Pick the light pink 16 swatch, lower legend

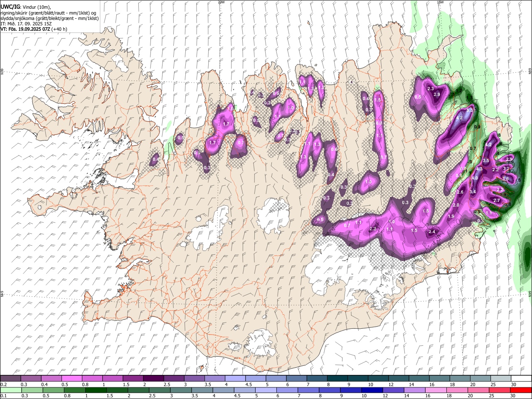tap(436, 390)
